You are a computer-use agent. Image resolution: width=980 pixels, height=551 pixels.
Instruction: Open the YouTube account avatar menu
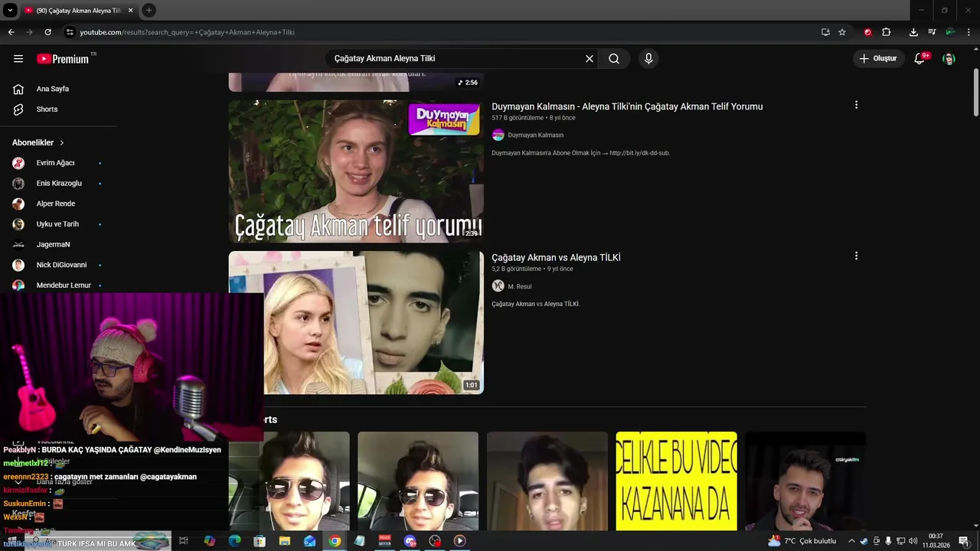(949, 59)
